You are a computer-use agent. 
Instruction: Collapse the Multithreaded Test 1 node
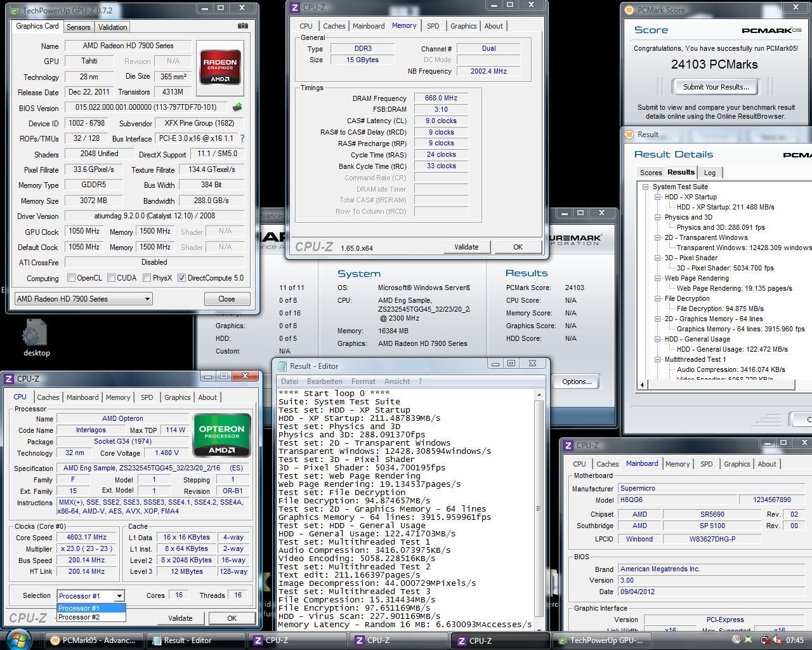click(x=658, y=359)
